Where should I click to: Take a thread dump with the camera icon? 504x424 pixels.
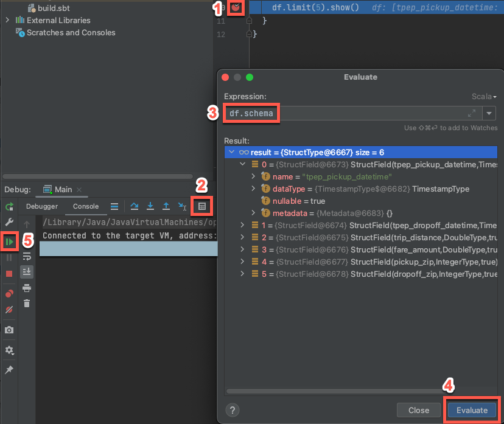tap(9, 330)
